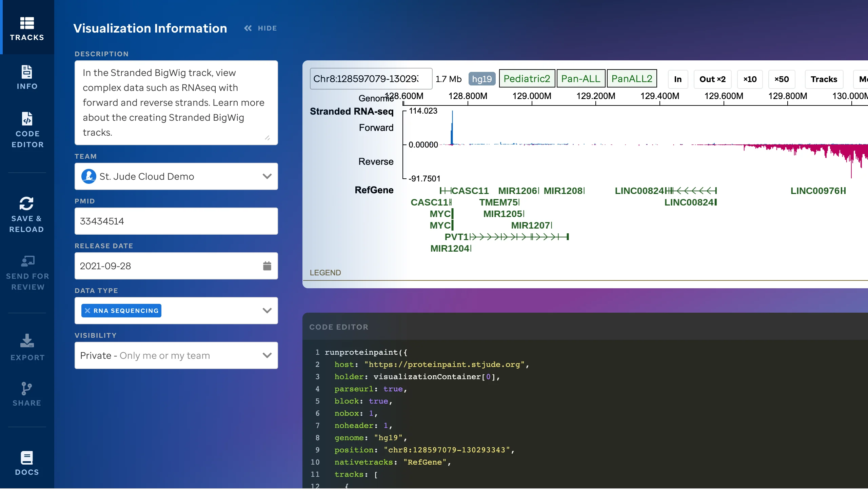Click the PVT1 gene label

point(456,237)
